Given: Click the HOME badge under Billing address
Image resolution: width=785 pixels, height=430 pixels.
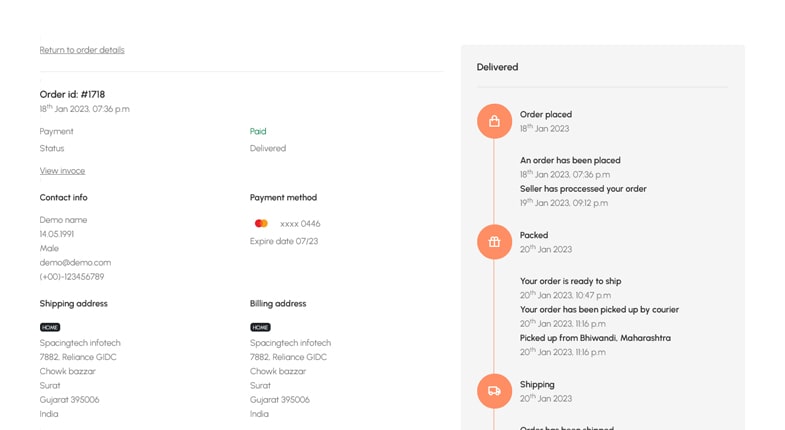Looking at the screenshot, I should point(260,327).
